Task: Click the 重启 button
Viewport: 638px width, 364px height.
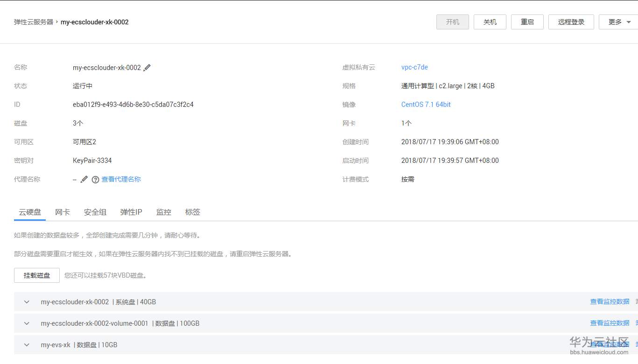Action: [x=527, y=21]
